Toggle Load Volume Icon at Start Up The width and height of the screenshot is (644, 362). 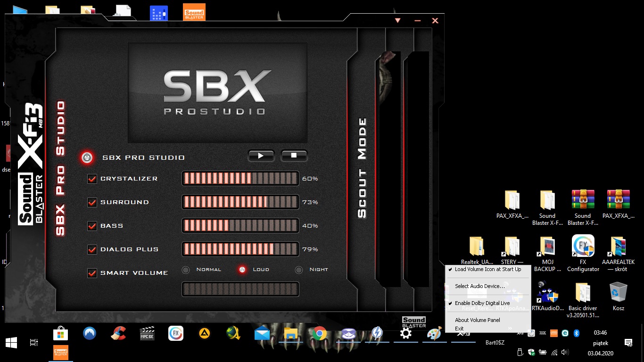click(x=488, y=270)
